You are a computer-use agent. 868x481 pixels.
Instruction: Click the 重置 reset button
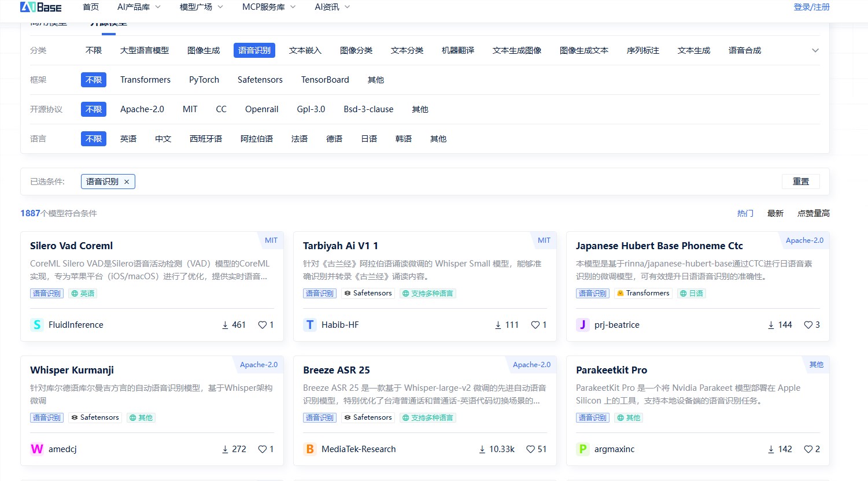click(801, 182)
